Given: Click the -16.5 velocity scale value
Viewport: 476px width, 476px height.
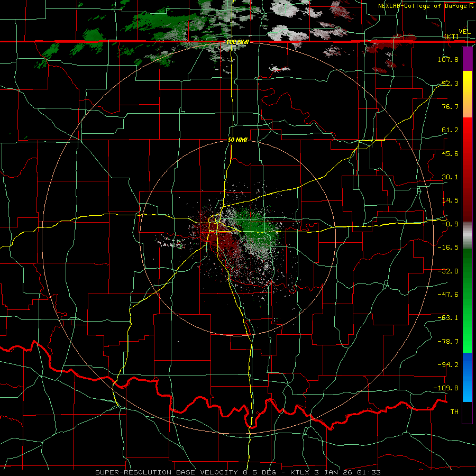Looking at the screenshot, I should click(x=448, y=248).
